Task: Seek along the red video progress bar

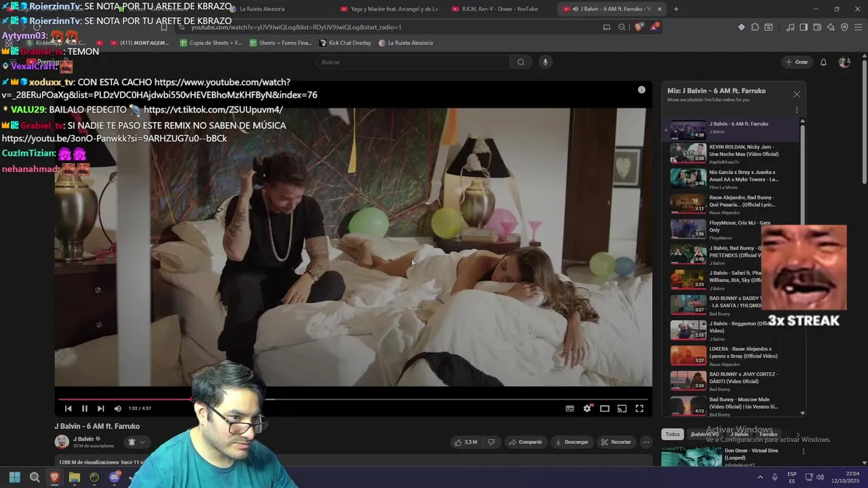Action: (353, 399)
